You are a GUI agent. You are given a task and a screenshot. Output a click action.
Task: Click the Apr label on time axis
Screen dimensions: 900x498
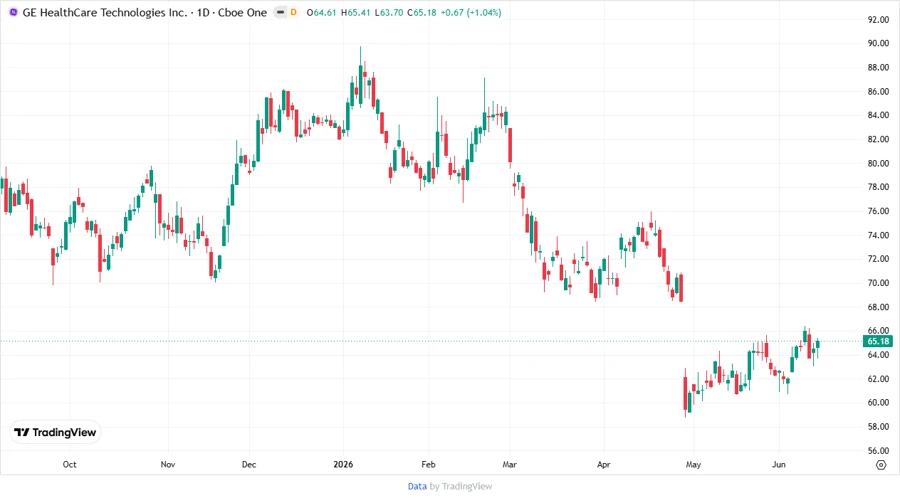point(603,464)
